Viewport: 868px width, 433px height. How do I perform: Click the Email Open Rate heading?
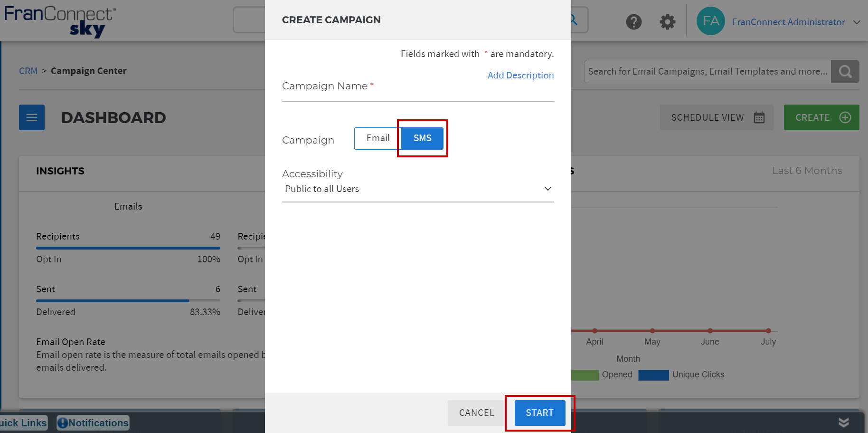[71, 342]
